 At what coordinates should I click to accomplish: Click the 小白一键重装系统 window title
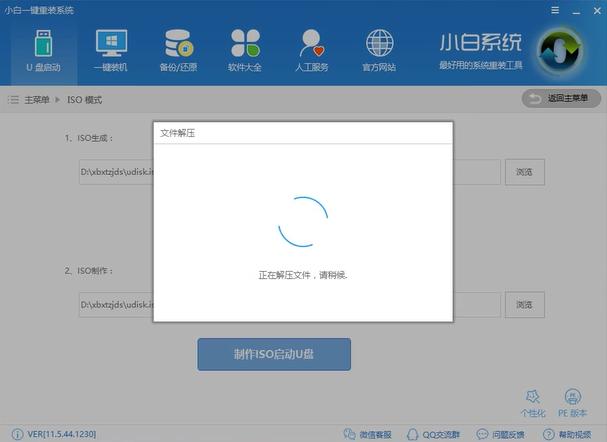click(x=39, y=10)
